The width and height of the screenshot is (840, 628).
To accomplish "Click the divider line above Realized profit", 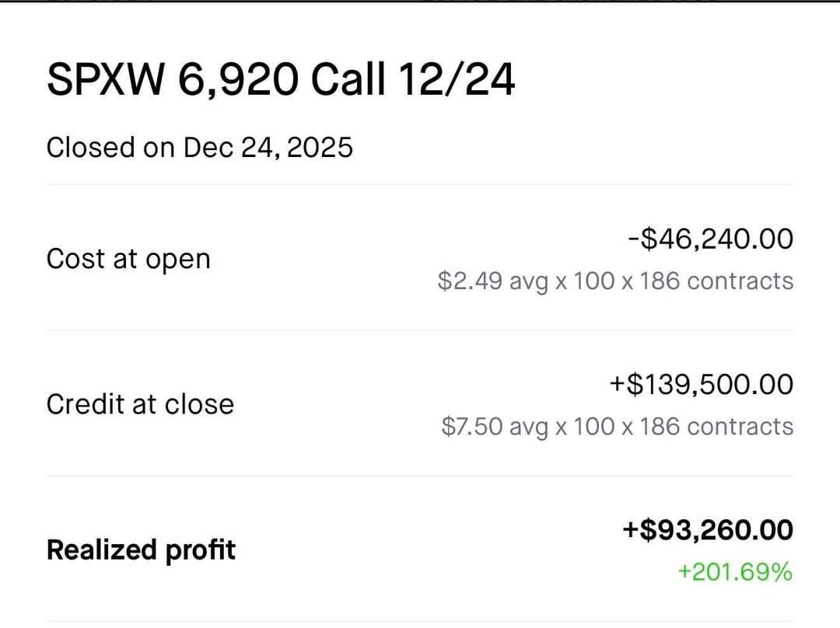I will [x=420, y=476].
